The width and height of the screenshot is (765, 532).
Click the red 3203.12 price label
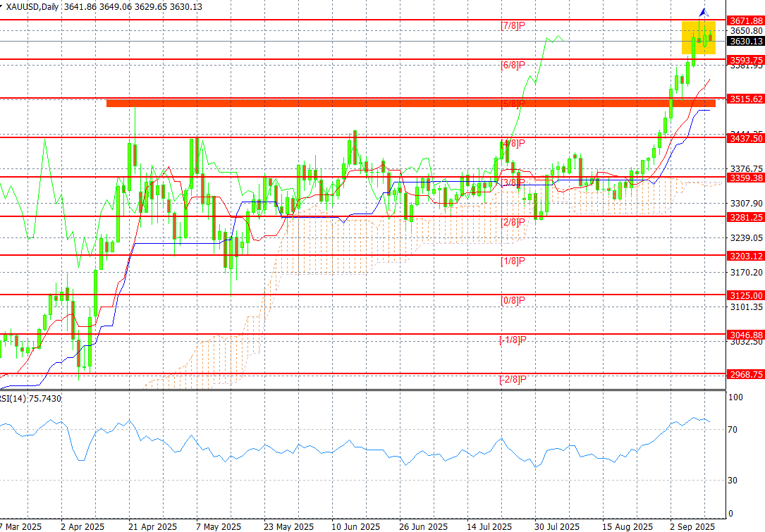click(x=745, y=256)
